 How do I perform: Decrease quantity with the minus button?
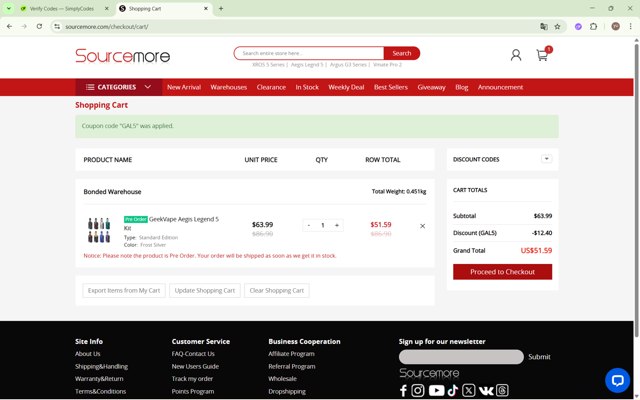pyautogui.click(x=309, y=225)
